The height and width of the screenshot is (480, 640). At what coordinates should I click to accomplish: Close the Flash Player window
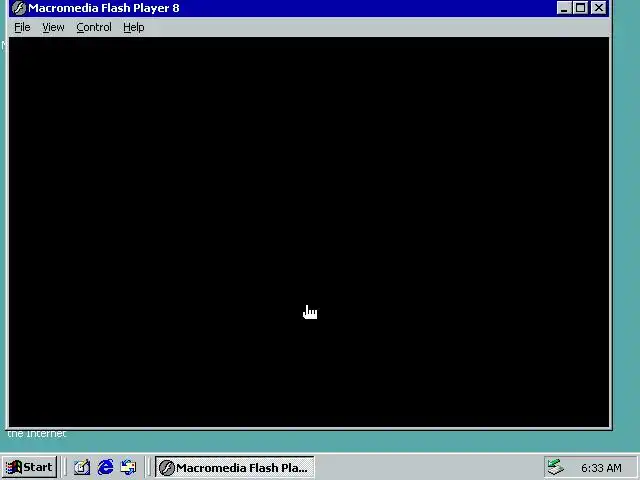click(599, 8)
